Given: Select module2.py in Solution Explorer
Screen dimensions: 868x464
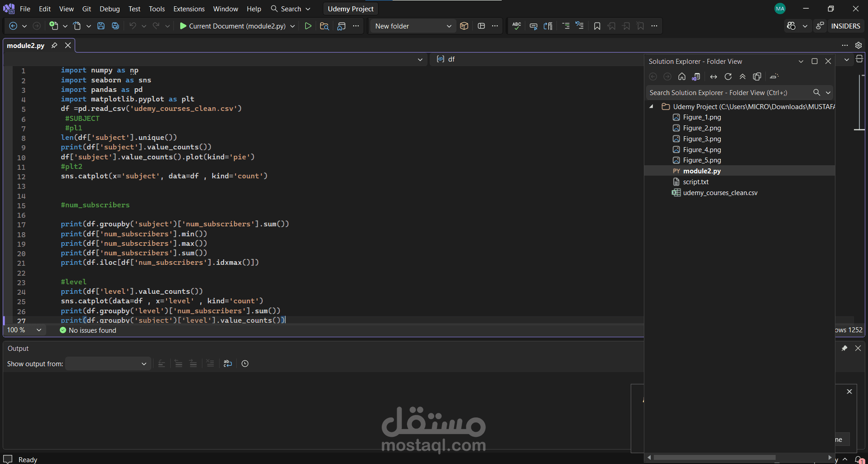Looking at the screenshot, I should (701, 171).
